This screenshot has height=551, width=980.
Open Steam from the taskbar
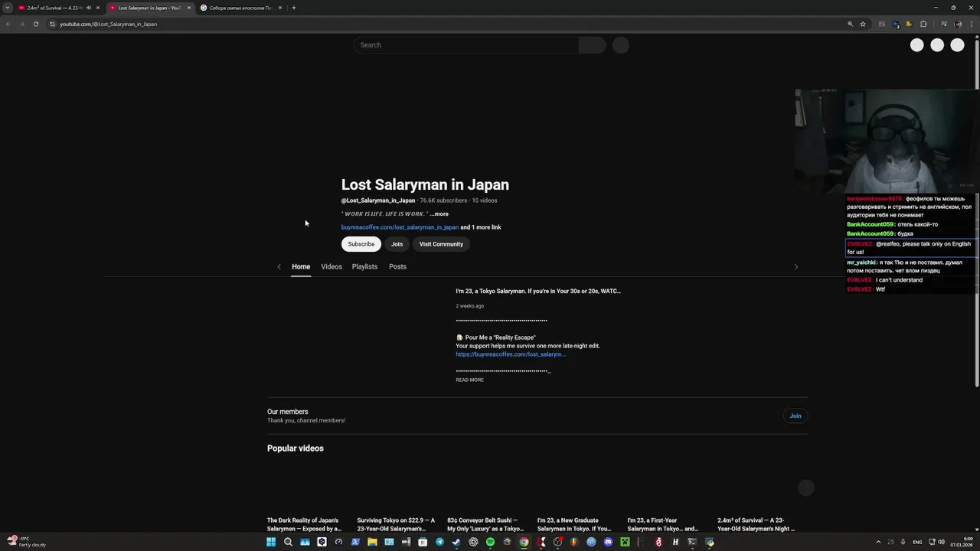[x=456, y=542]
